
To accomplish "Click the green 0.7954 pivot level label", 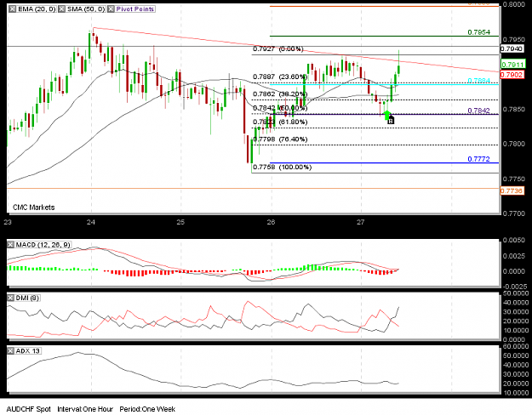I will click(x=478, y=32).
